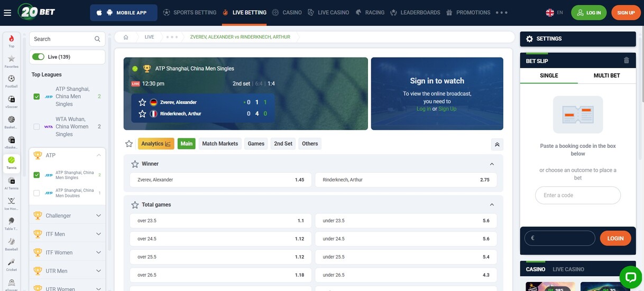Open the EN language selector
This screenshot has width=644, height=291.
pyautogui.click(x=554, y=13)
